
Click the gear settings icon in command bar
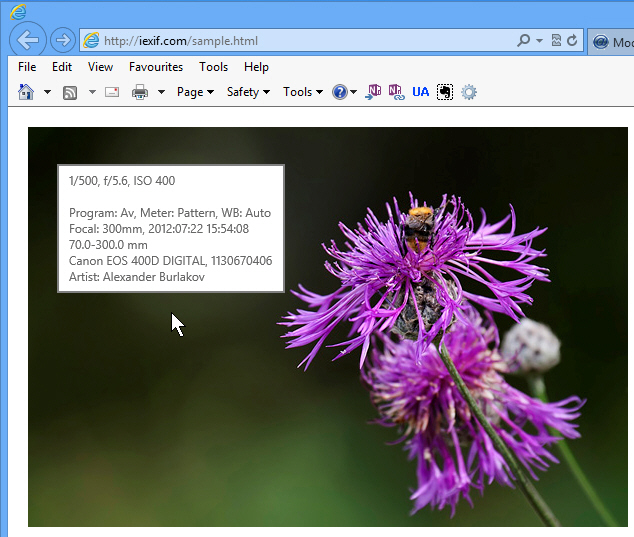[x=469, y=92]
